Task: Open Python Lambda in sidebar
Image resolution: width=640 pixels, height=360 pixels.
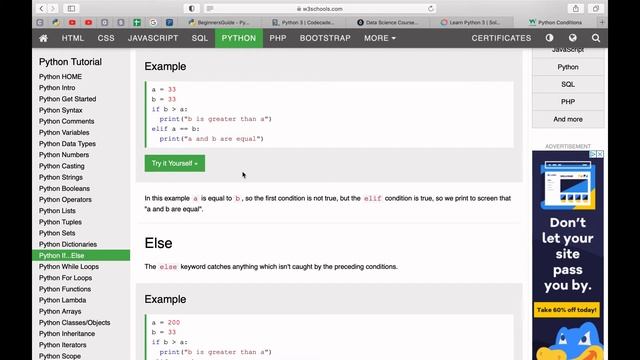Action: pos(62,300)
